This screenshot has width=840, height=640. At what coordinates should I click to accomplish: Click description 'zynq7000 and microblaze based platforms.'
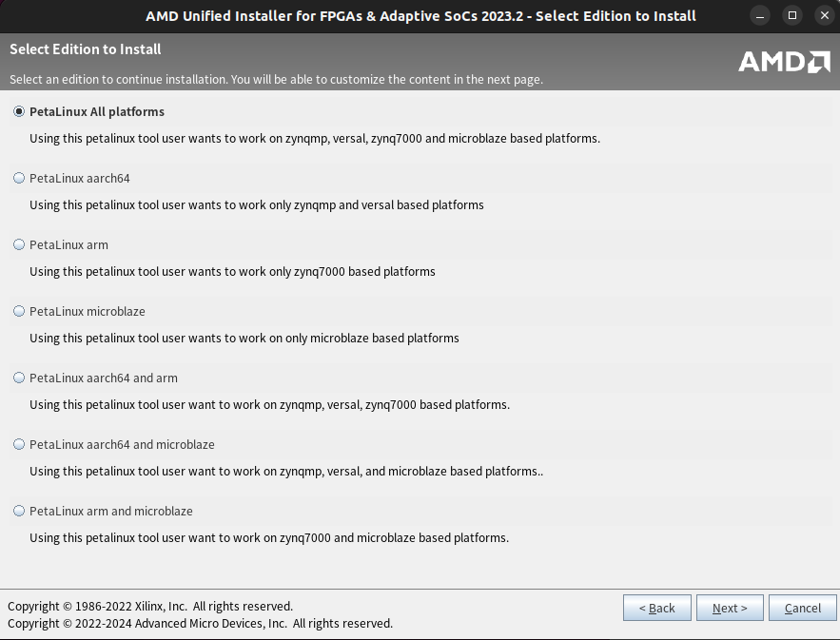[394, 537]
